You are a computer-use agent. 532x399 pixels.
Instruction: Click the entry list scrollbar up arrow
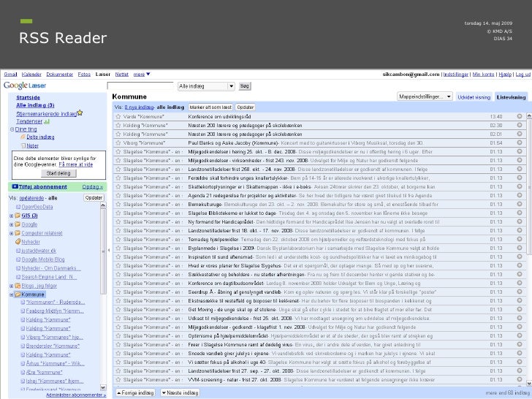coord(529,116)
